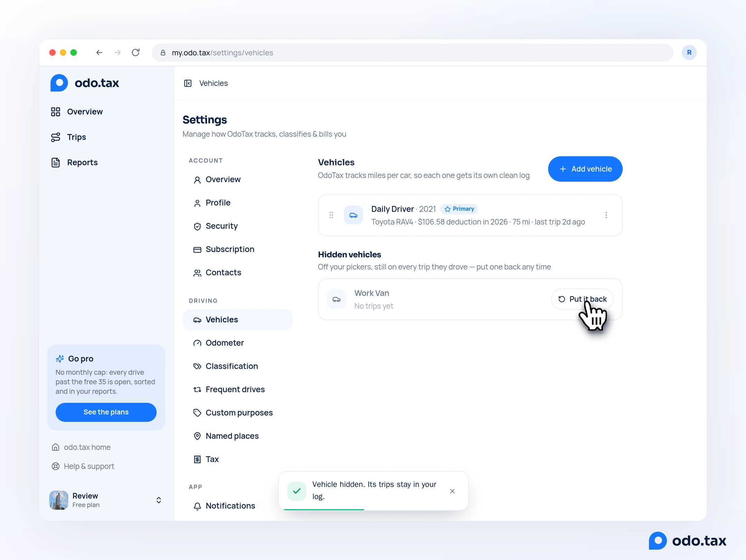This screenshot has height=560, width=746.
Task: Open Odometer settings
Action: (238, 343)
